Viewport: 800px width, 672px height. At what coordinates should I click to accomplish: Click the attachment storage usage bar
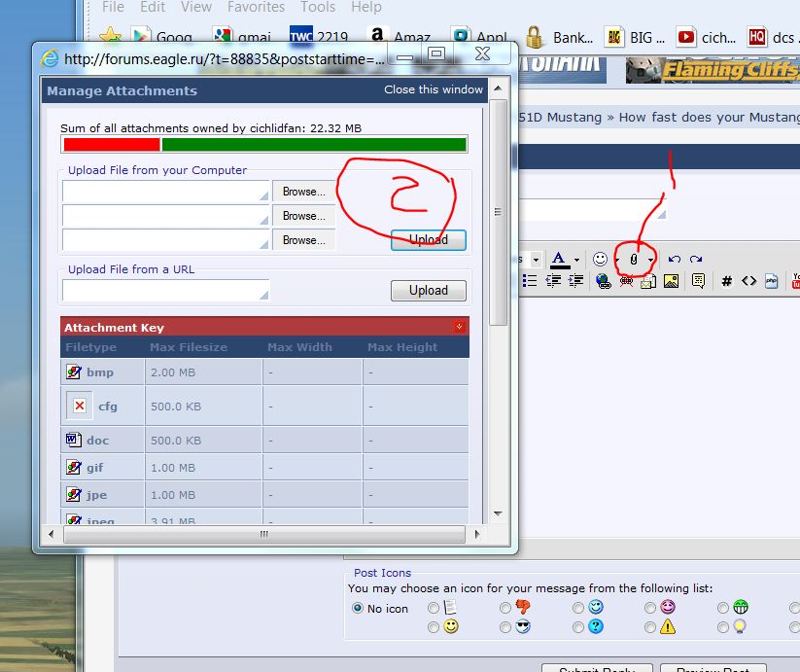[264, 145]
